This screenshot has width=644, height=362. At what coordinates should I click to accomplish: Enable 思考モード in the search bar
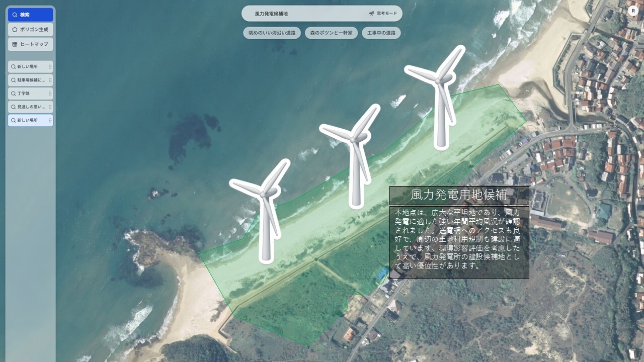384,14
